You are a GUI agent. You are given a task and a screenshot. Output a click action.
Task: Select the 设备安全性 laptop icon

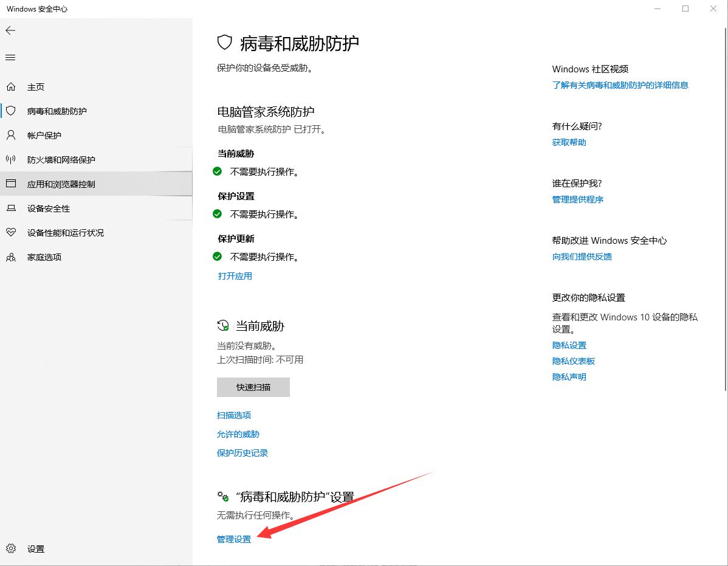tap(11, 208)
